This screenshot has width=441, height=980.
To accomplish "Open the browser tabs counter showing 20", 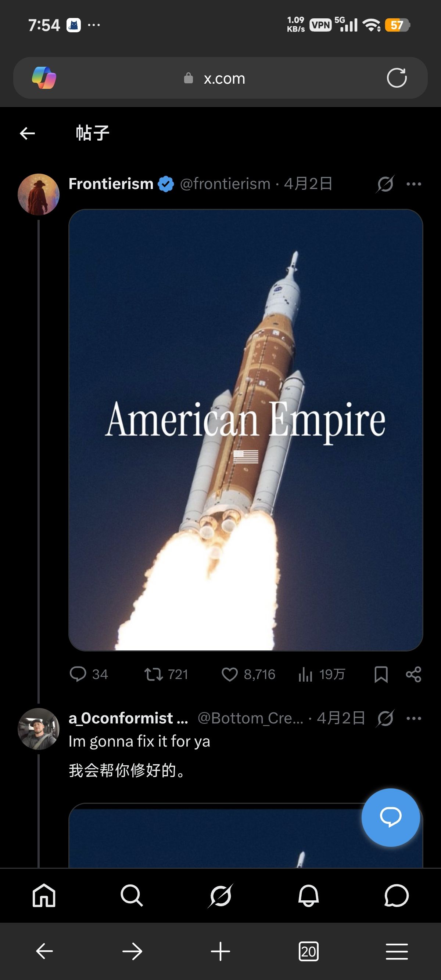I will coord(308,951).
